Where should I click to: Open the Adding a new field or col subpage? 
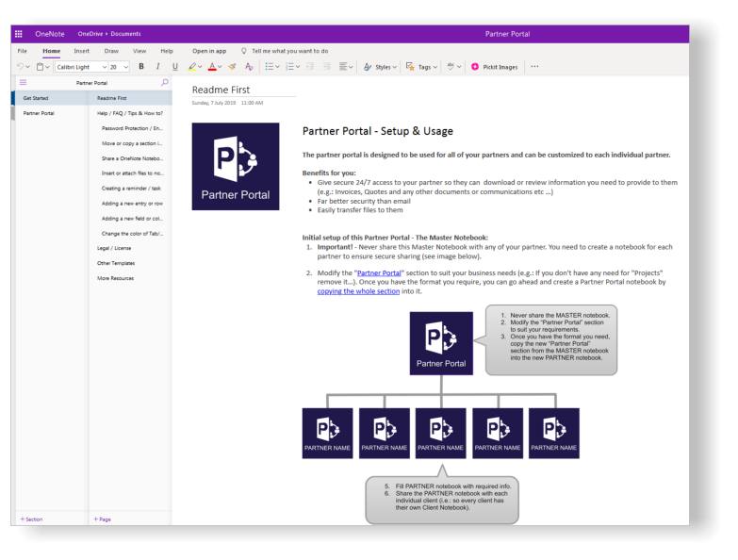coord(130,219)
